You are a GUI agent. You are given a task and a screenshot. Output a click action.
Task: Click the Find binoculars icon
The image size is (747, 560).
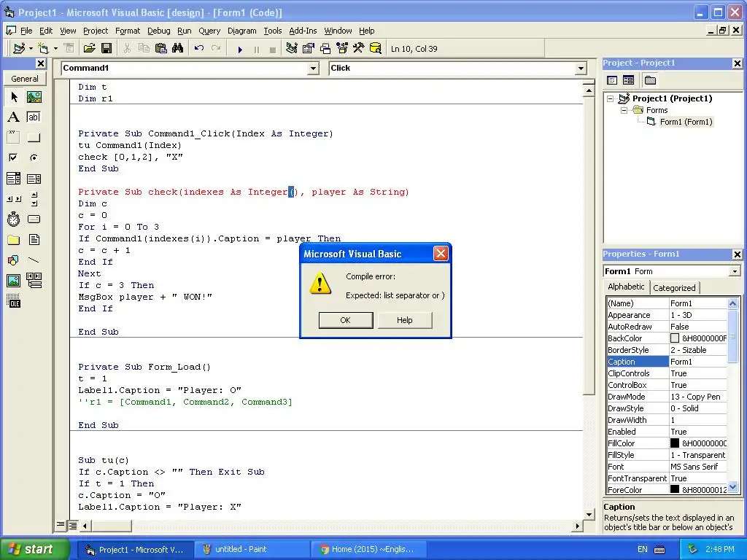[178, 49]
